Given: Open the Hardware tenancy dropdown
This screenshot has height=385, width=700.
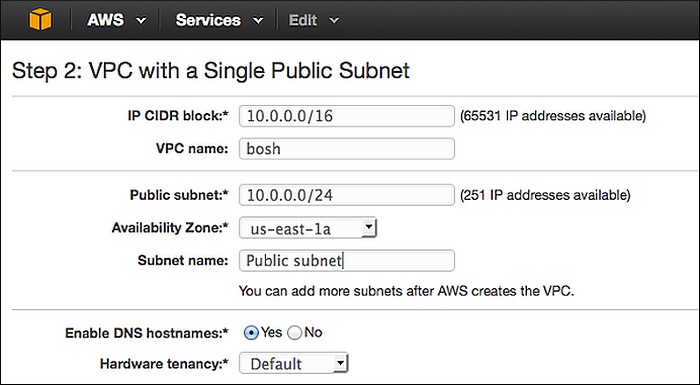Looking at the screenshot, I should [294, 364].
